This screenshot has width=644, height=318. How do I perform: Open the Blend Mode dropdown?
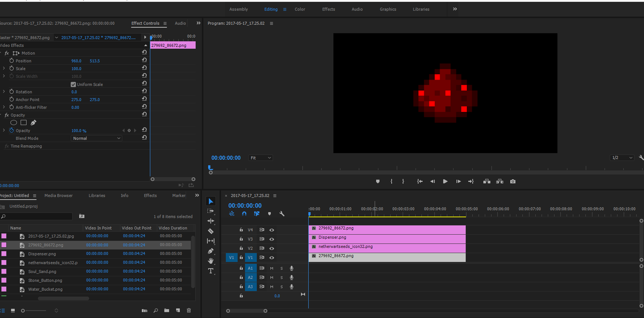97,138
